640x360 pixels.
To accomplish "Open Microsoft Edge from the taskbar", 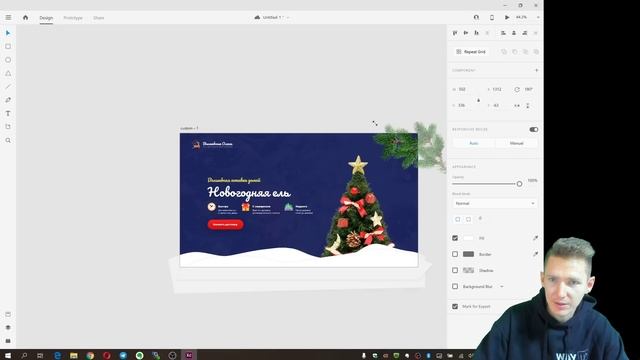I will (57, 356).
